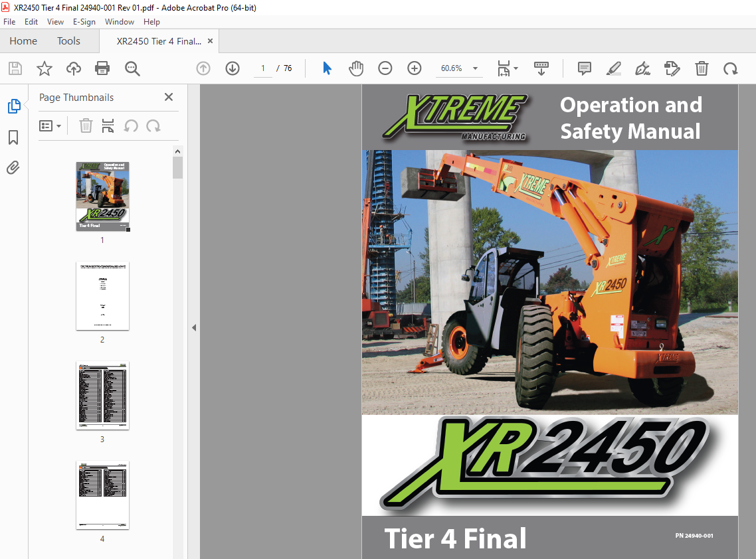756x559 pixels.
Task: Rotate page clockwise in main toolbar
Action: (x=731, y=68)
